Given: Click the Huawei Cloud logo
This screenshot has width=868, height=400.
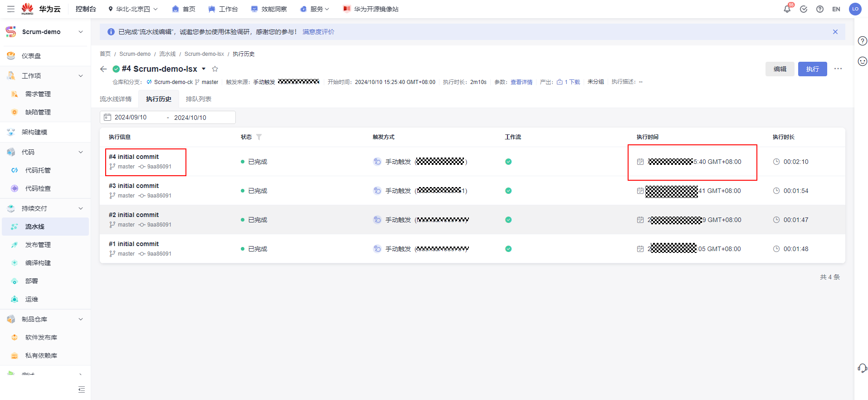Looking at the screenshot, I should pyautogui.click(x=41, y=9).
